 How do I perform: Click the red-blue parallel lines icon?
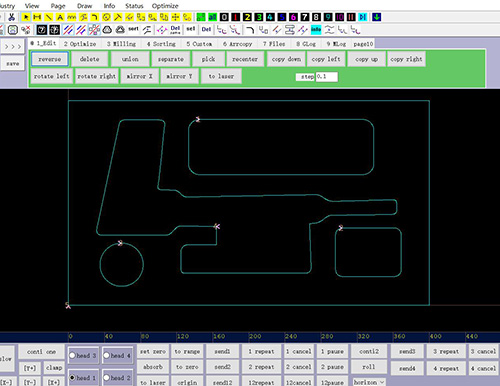(68, 30)
